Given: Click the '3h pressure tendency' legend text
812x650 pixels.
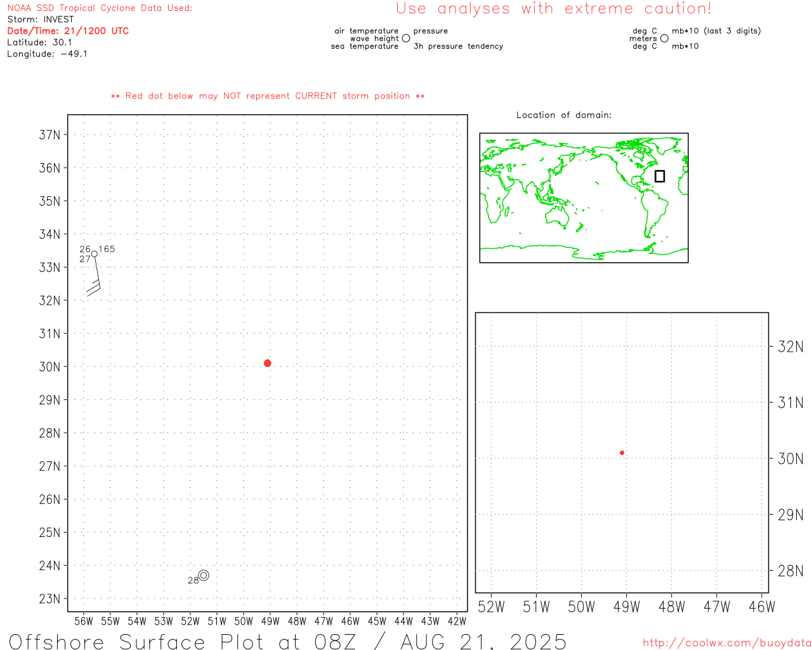Looking at the screenshot, I should [x=458, y=46].
